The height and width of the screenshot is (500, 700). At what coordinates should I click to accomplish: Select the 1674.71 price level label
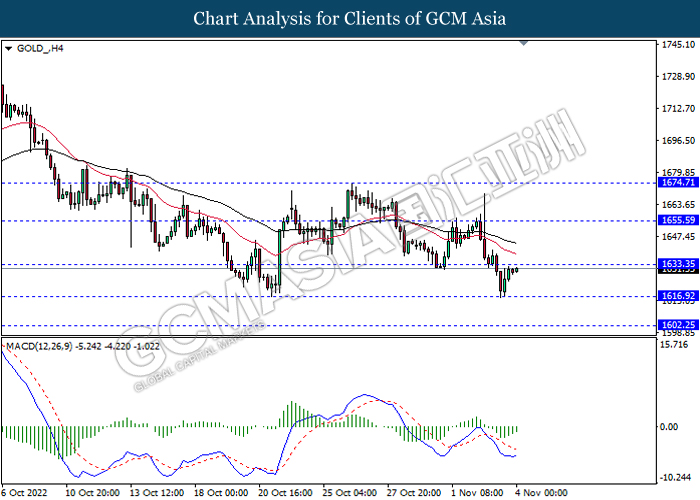678,182
